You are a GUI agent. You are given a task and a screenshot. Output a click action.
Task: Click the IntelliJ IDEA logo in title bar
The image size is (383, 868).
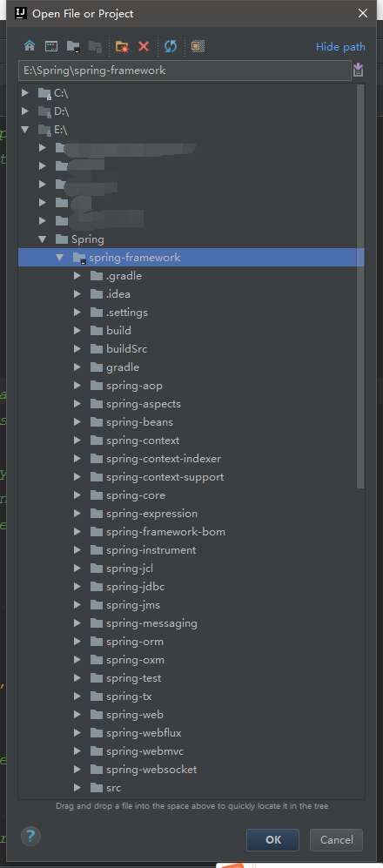coord(21,13)
